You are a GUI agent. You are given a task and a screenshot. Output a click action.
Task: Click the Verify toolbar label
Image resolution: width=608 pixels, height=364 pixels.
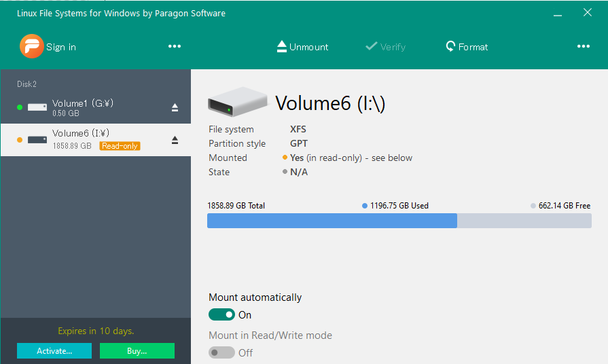pyautogui.click(x=393, y=47)
